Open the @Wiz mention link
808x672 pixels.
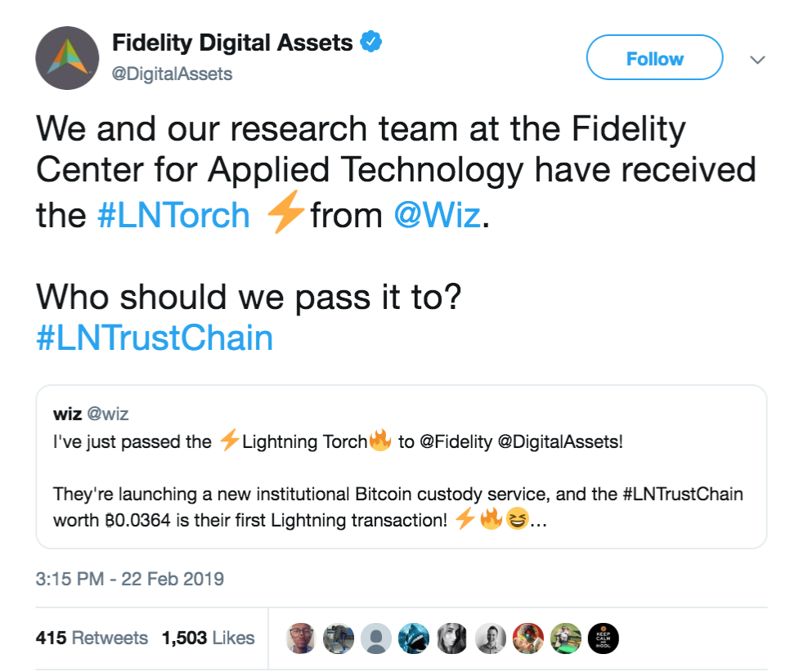[437, 215]
